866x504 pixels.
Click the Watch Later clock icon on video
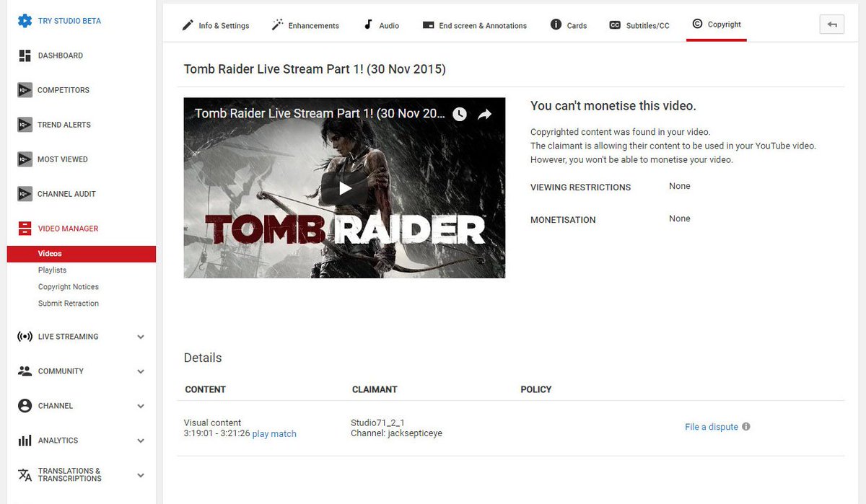459,114
